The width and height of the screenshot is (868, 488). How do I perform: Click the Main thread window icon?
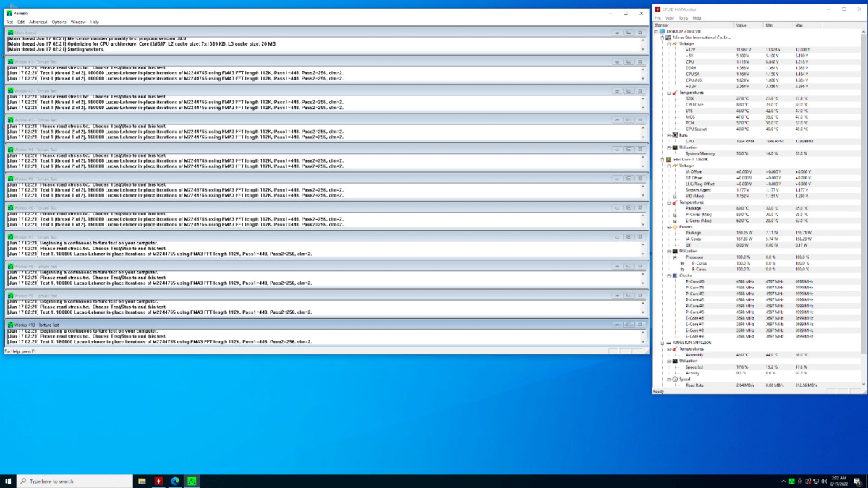[x=10, y=33]
